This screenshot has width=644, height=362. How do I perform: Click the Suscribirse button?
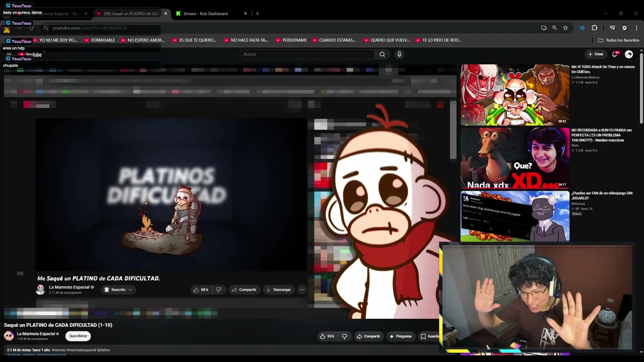pos(78,336)
